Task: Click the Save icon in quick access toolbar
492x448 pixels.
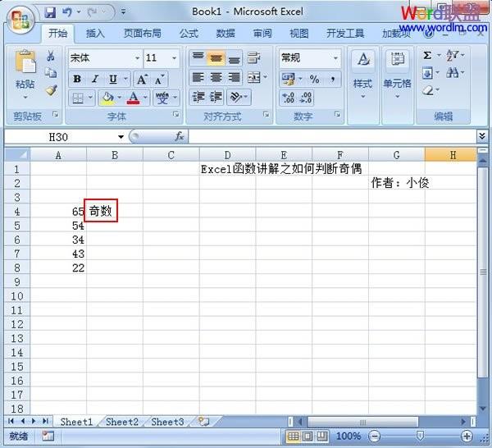Action: (x=50, y=12)
